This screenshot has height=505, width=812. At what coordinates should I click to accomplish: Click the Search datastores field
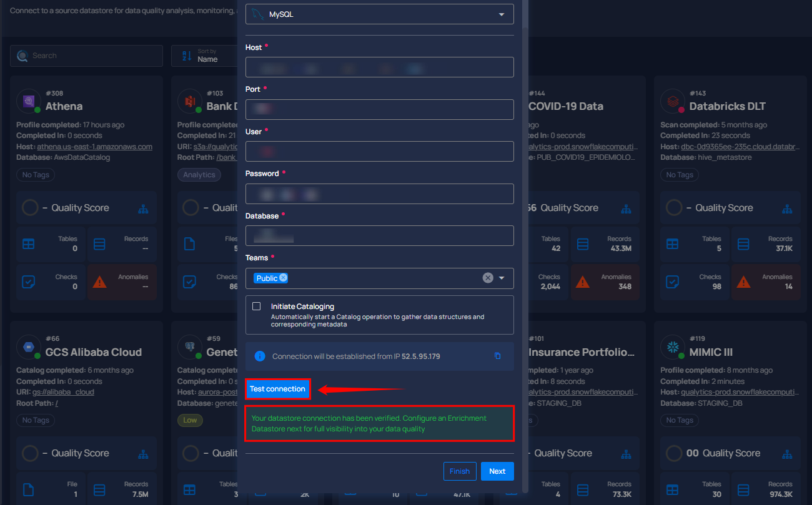pyautogui.click(x=86, y=56)
